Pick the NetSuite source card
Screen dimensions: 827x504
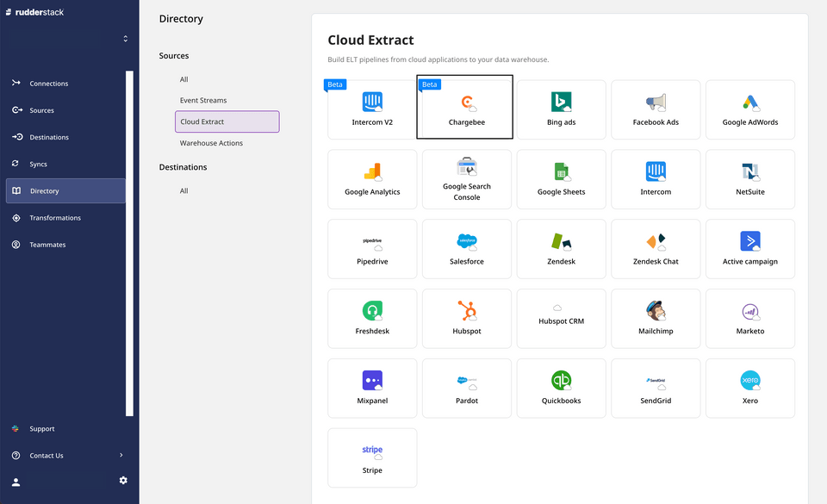tap(750, 179)
